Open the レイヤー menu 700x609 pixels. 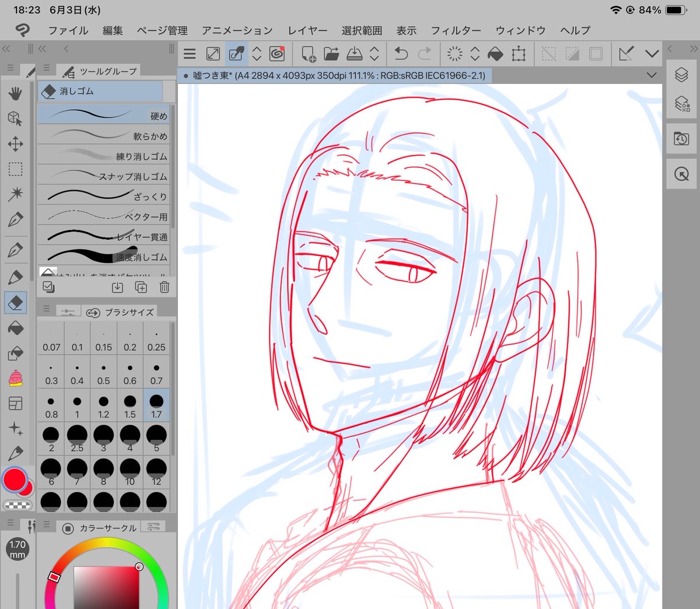[x=307, y=30]
